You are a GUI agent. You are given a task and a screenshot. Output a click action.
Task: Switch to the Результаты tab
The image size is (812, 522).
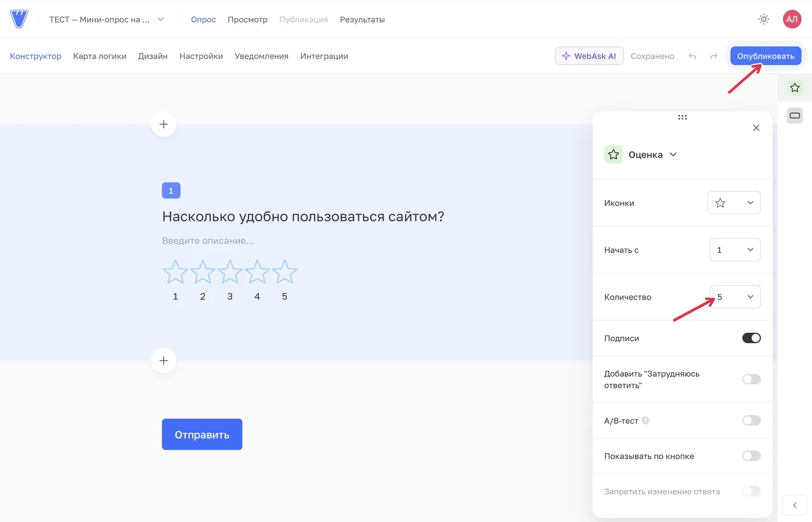click(362, 19)
